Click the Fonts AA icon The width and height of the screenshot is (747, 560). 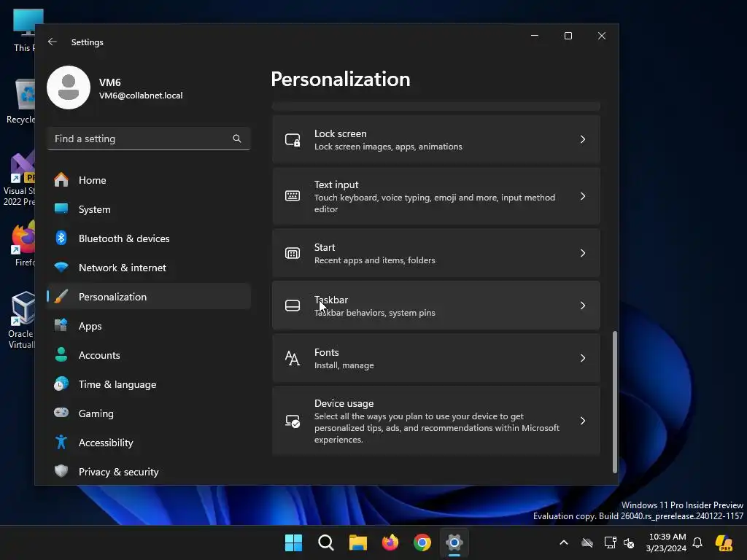(x=293, y=358)
